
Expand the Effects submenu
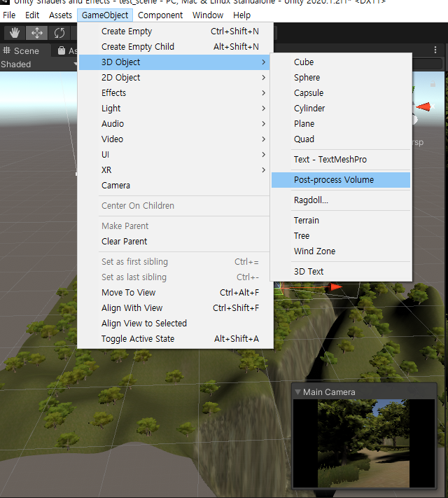tap(174, 93)
